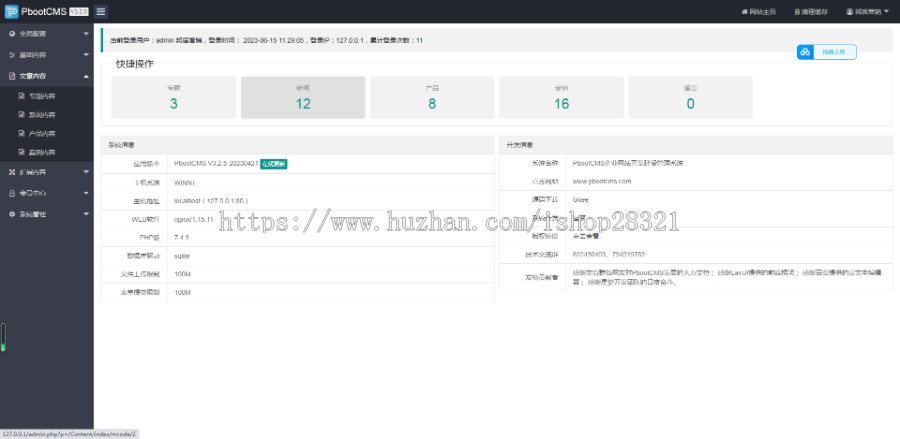
Task: Click the sqlite database driver value
Action: pyautogui.click(x=182, y=256)
